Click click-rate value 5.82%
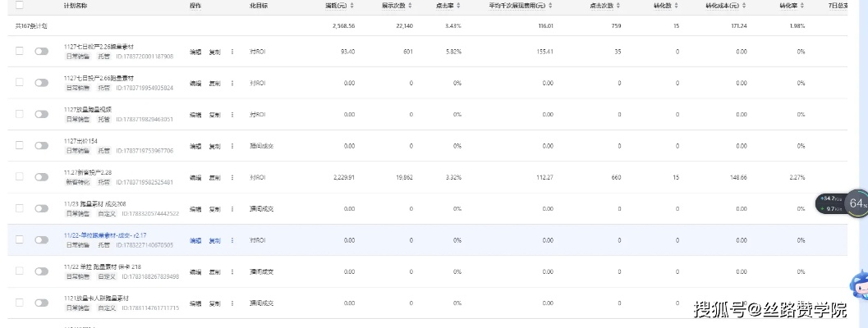Viewport: 868px width, 328px height. tap(453, 52)
